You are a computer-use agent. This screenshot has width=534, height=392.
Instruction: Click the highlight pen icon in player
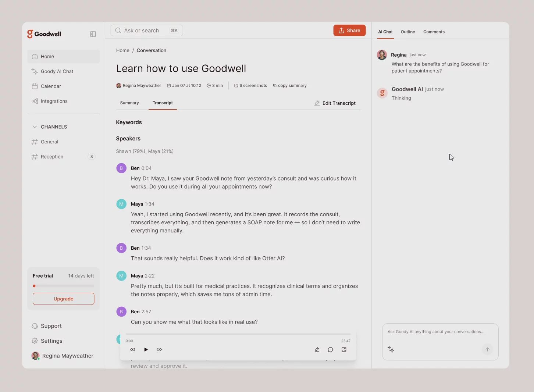317,350
